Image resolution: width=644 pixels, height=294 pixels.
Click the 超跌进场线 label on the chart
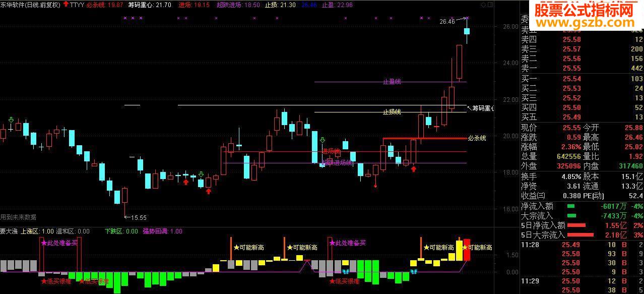coord(337,163)
